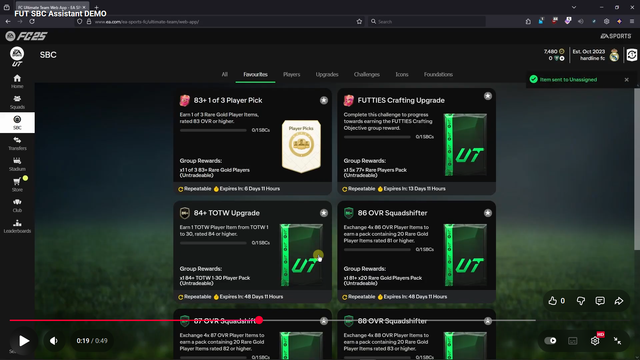
Task: Switch to the All tab
Action: pos(224,74)
